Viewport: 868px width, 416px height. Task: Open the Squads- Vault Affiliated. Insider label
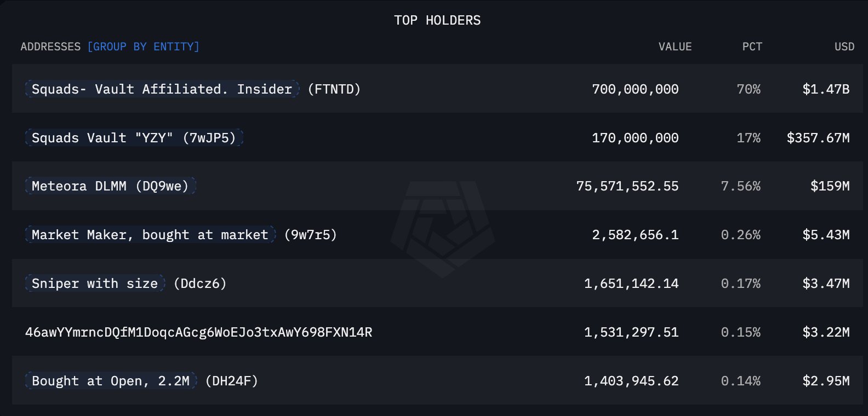pos(162,89)
